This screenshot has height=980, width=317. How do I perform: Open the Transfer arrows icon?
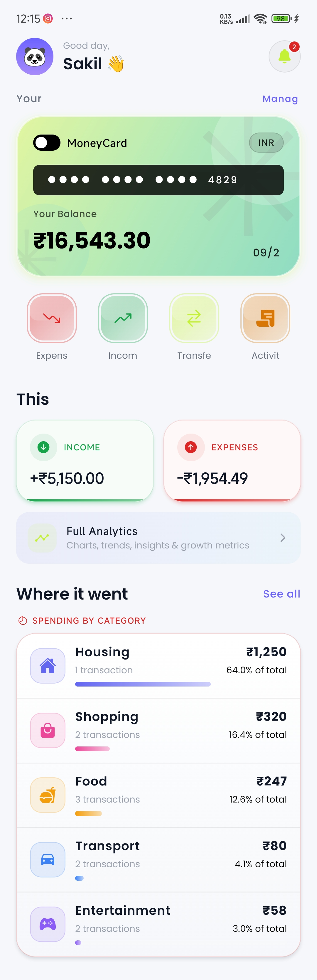[194, 318]
